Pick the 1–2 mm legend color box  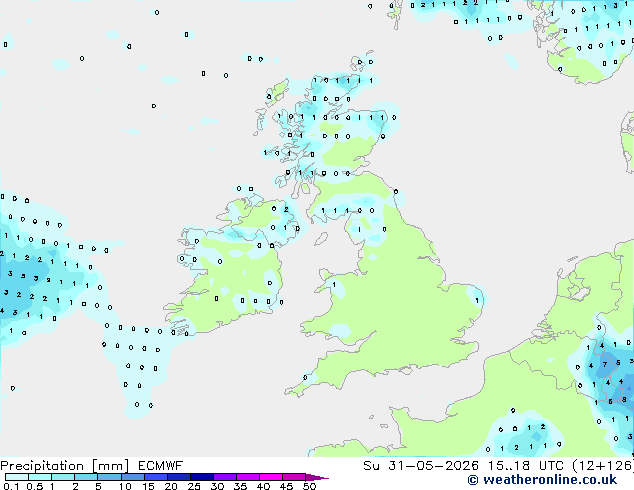pos(63,477)
